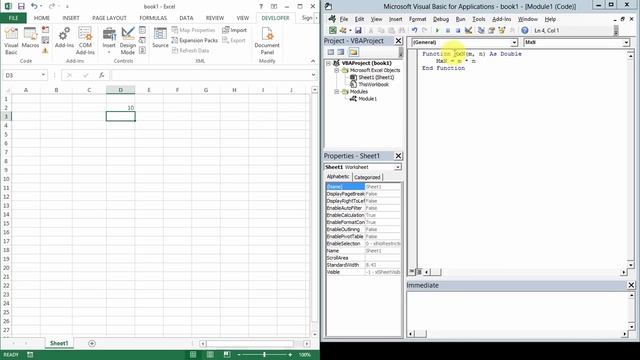Viewport: 640px width, 360px height.
Task: Open the Tools menu in VBA editor
Action: click(479, 19)
